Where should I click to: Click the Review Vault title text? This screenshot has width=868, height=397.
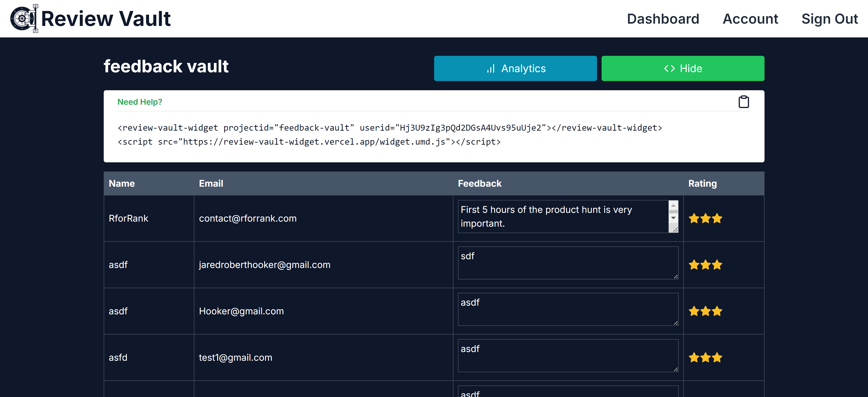click(106, 19)
